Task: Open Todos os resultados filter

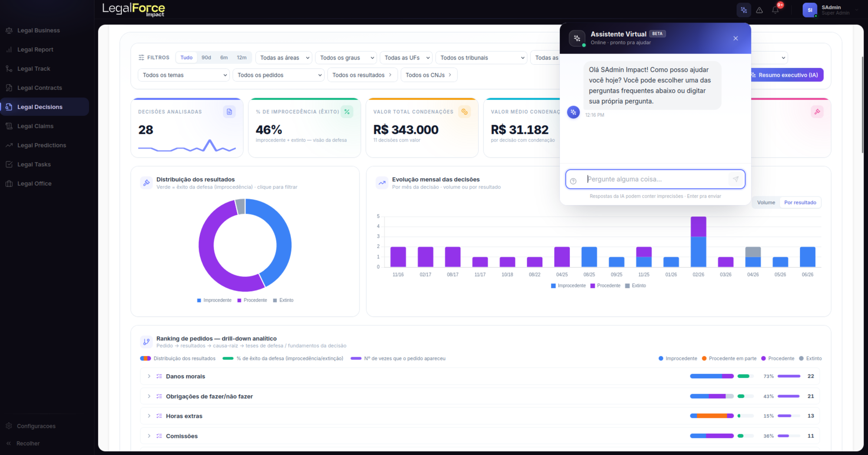Action: pyautogui.click(x=362, y=75)
